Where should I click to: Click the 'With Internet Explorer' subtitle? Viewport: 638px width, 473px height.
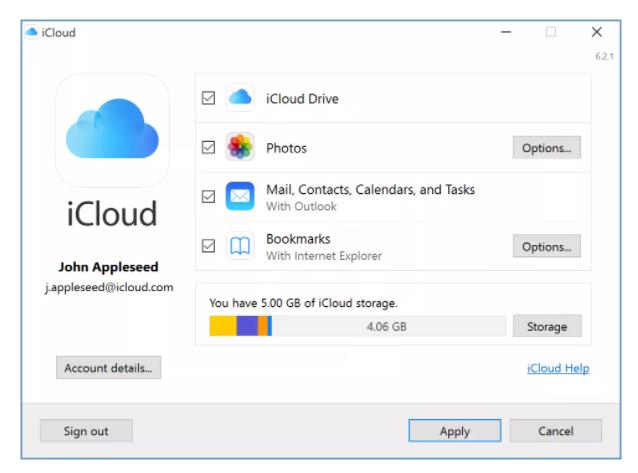(x=324, y=256)
